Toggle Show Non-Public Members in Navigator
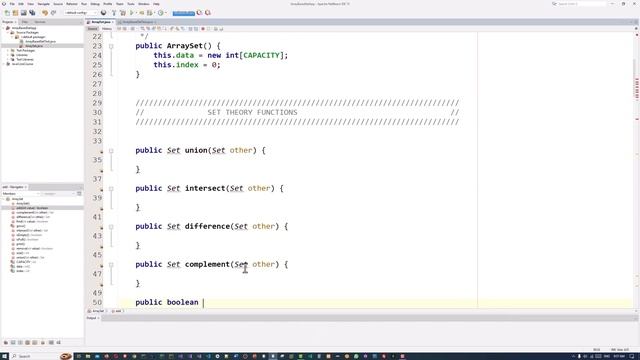 point(27,343)
